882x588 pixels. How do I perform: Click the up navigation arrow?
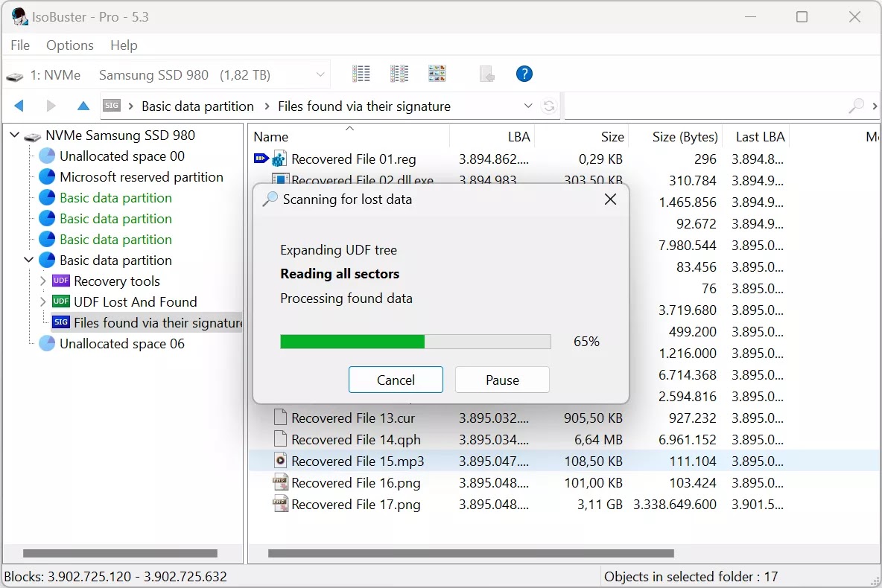83,105
